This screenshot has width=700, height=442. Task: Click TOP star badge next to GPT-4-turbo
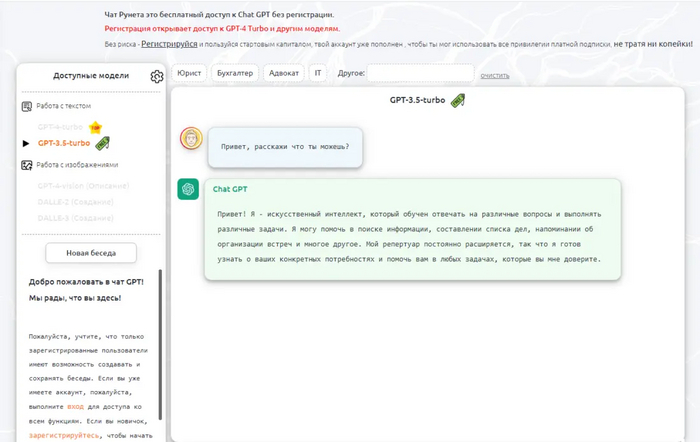(x=95, y=127)
